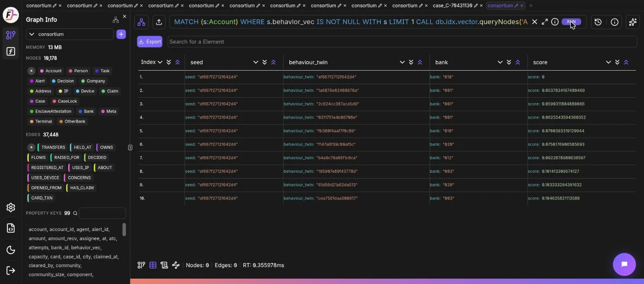Open schema view icon in Graph Info header
644x284 pixels.
115,20
